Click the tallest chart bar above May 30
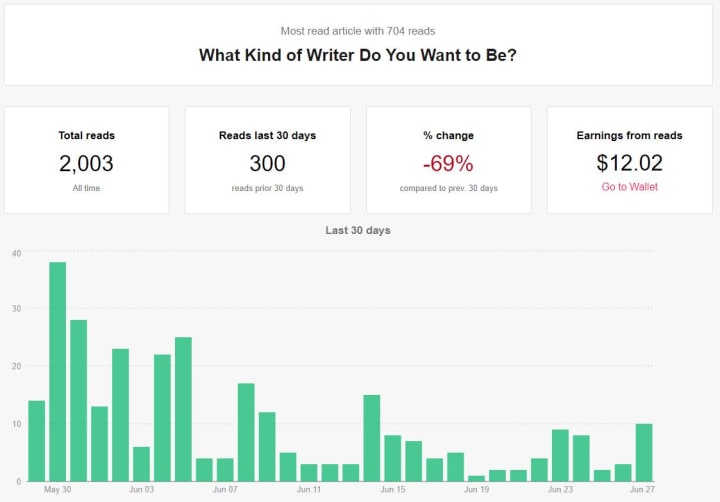 pos(57,371)
